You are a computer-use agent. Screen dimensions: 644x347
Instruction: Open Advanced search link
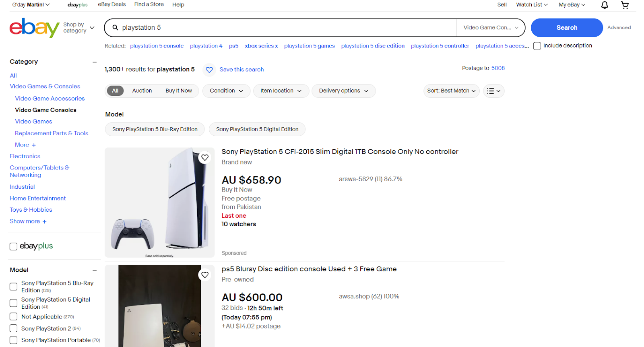[619, 27]
